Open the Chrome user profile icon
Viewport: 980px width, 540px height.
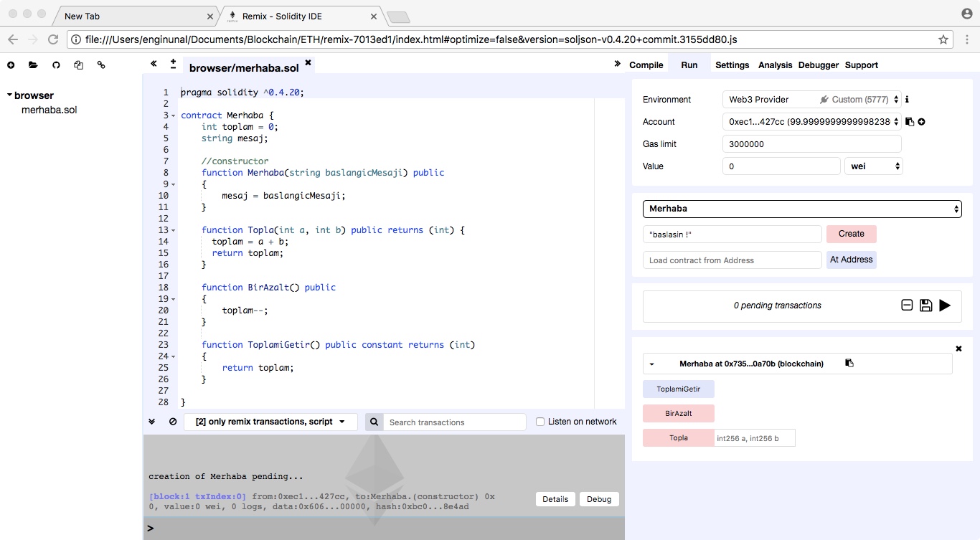pos(967,14)
